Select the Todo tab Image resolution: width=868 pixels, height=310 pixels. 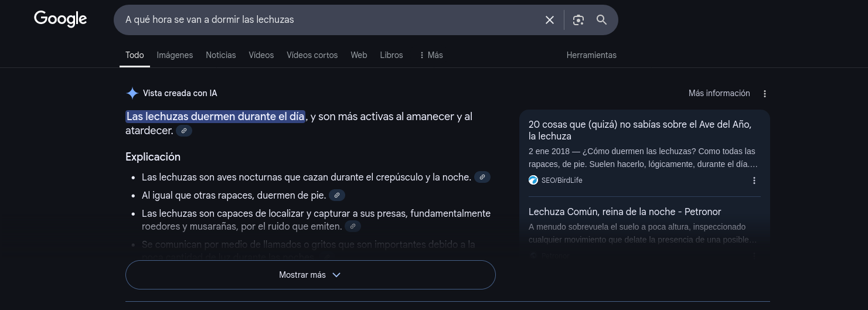click(x=134, y=55)
